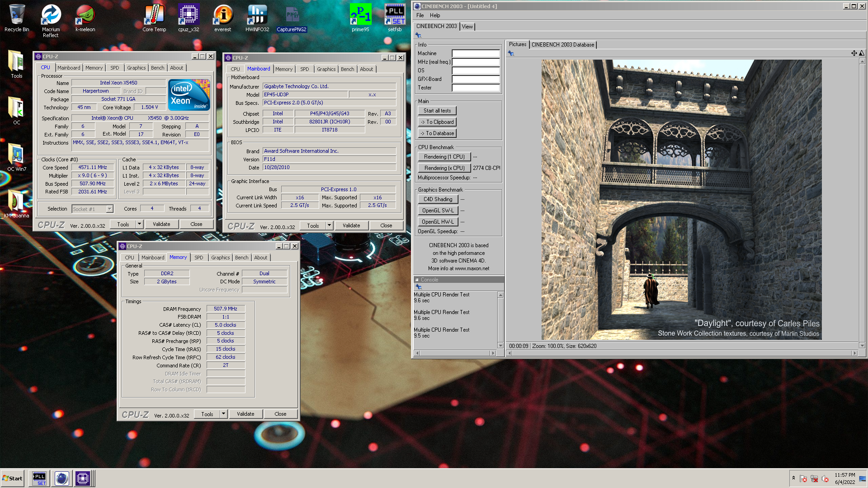The image size is (868, 488).
Task: Select the prime95 desktop icon
Action: click(360, 18)
